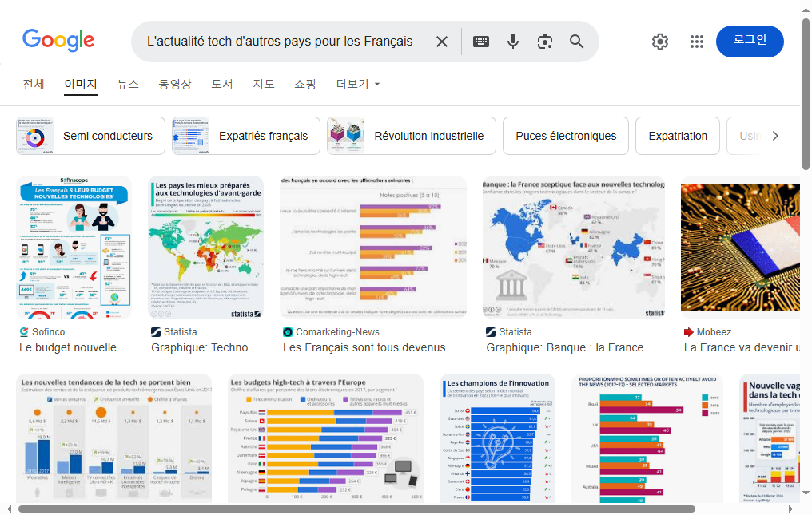Expand the 더보기 dropdown menu
Image resolution: width=812 pixels, height=515 pixels.
click(x=358, y=84)
